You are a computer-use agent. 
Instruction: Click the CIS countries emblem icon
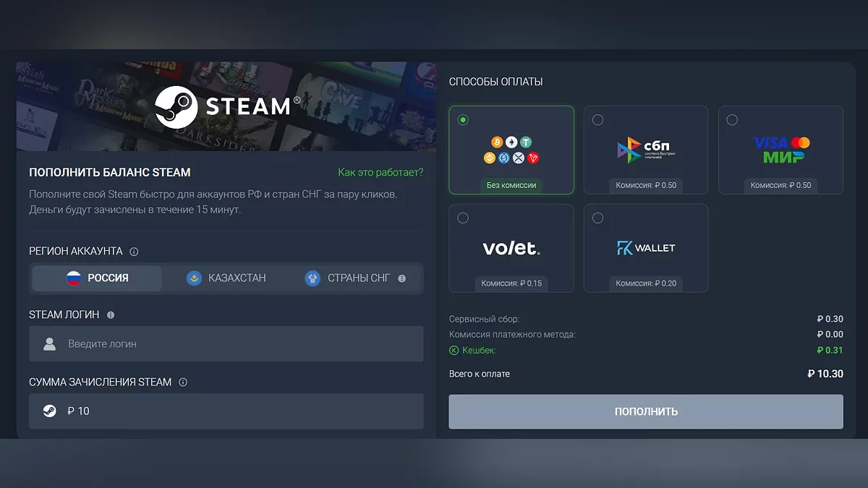(312, 278)
